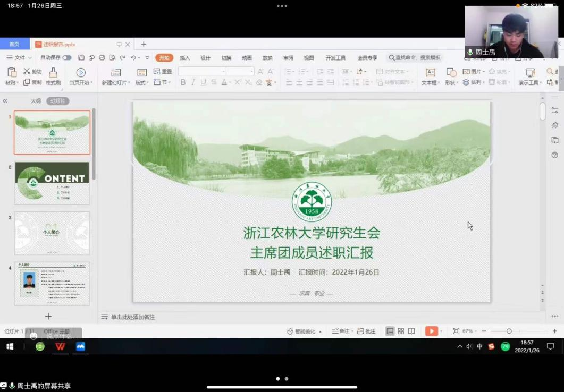The height and width of the screenshot is (392, 564).
Task: Switch to the Home (首页) tab
Action: pyautogui.click(x=14, y=44)
